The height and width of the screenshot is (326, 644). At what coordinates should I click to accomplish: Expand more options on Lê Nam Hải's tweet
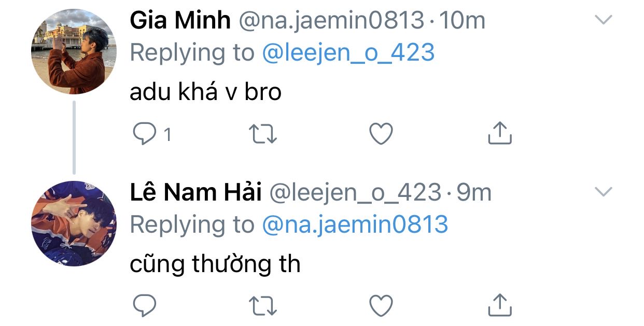point(603,192)
